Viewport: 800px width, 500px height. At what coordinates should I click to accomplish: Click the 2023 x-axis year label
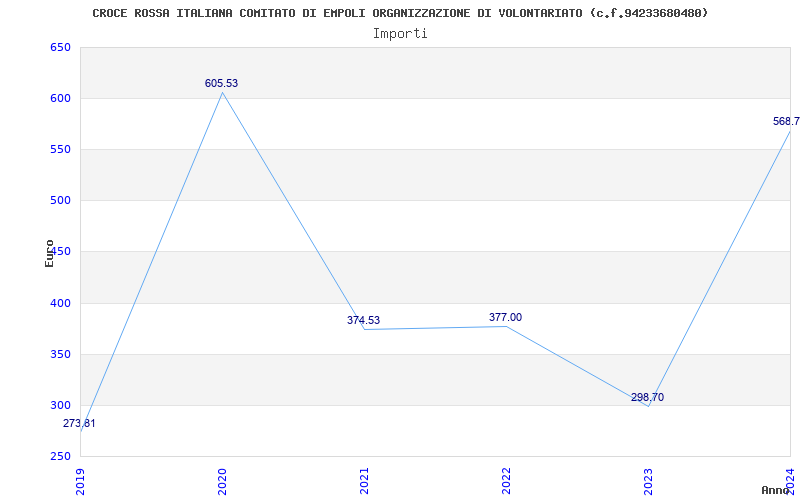648,481
